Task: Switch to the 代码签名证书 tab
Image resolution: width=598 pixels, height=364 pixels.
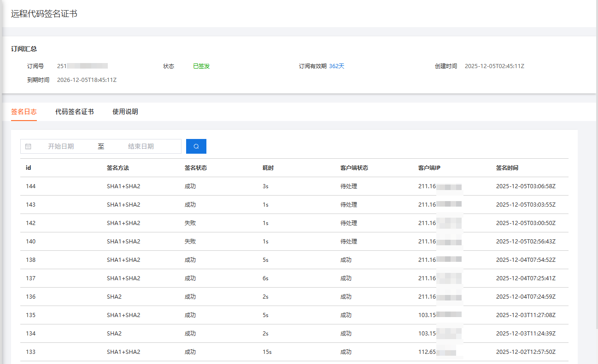Action: coord(75,111)
